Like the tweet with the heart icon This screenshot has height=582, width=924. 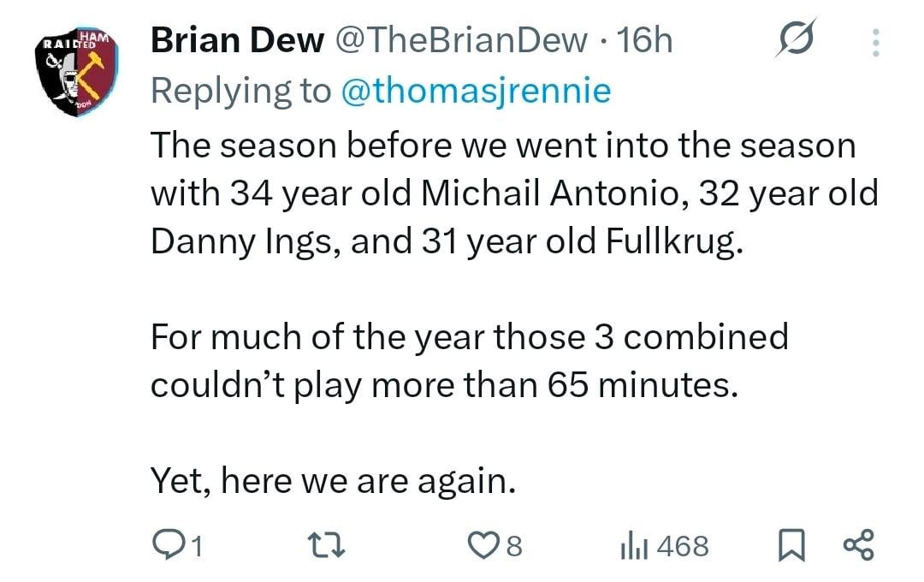[484, 544]
